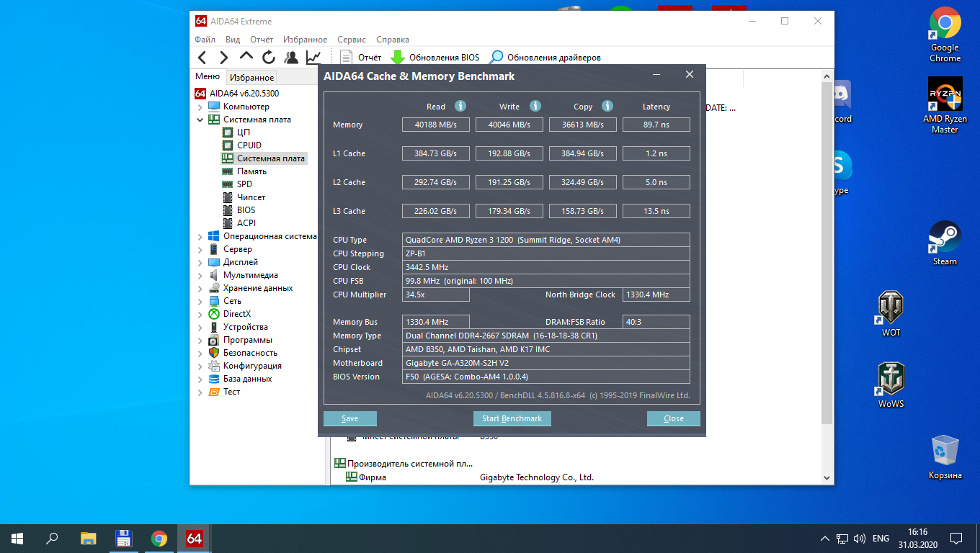980x553 pixels.
Task: Open the Память tree item
Action: click(244, 171)
